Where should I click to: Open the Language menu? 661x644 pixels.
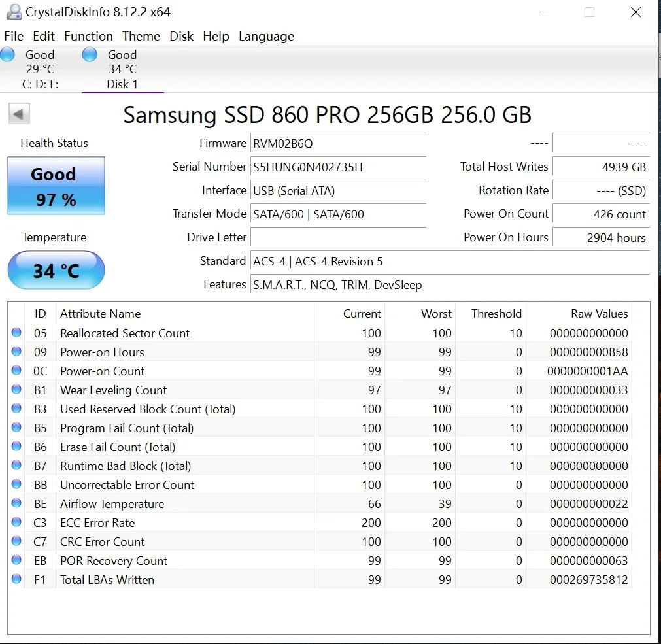(266, 36)
